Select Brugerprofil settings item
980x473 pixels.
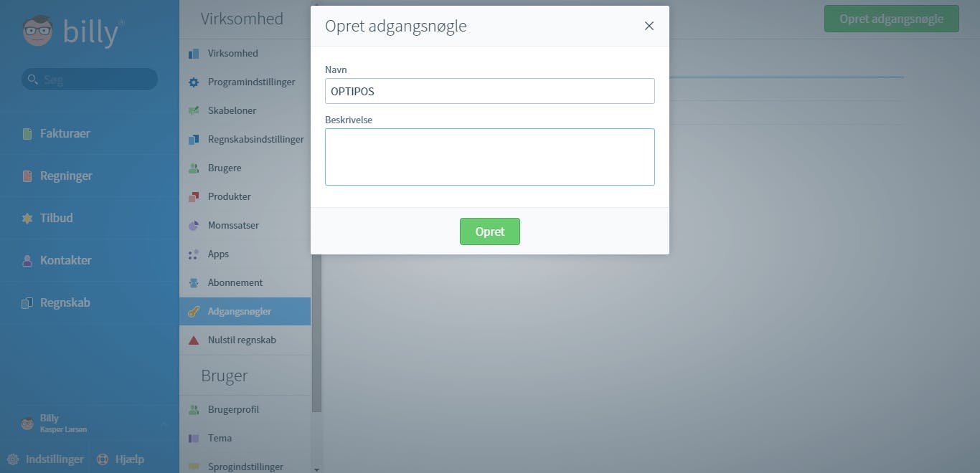click(245, 410)
